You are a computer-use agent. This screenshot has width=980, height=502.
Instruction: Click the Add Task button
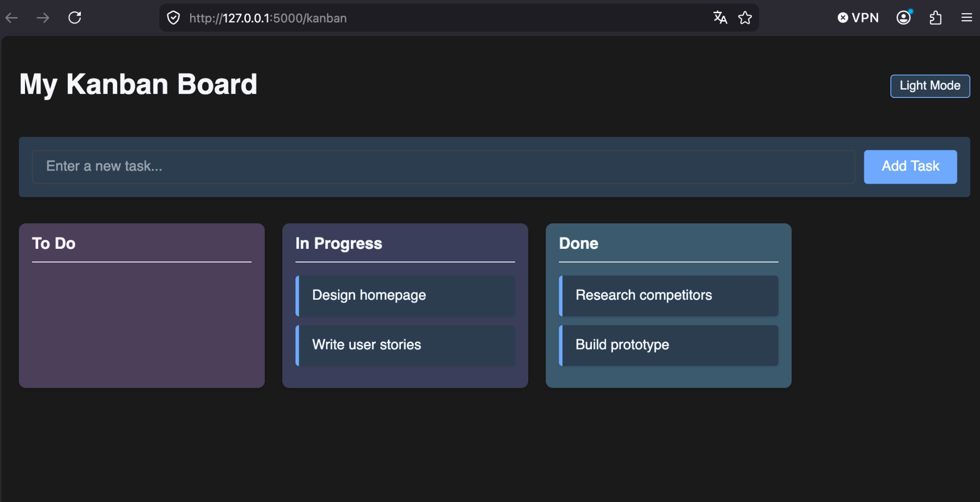coord(910,167)
